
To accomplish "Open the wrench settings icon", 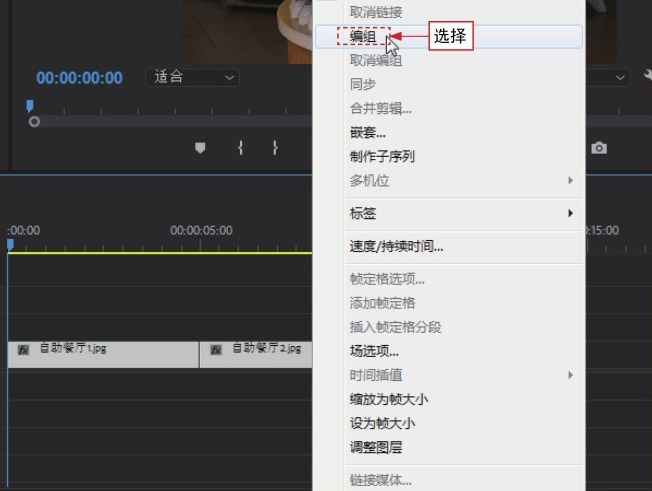I will point(648,76).
